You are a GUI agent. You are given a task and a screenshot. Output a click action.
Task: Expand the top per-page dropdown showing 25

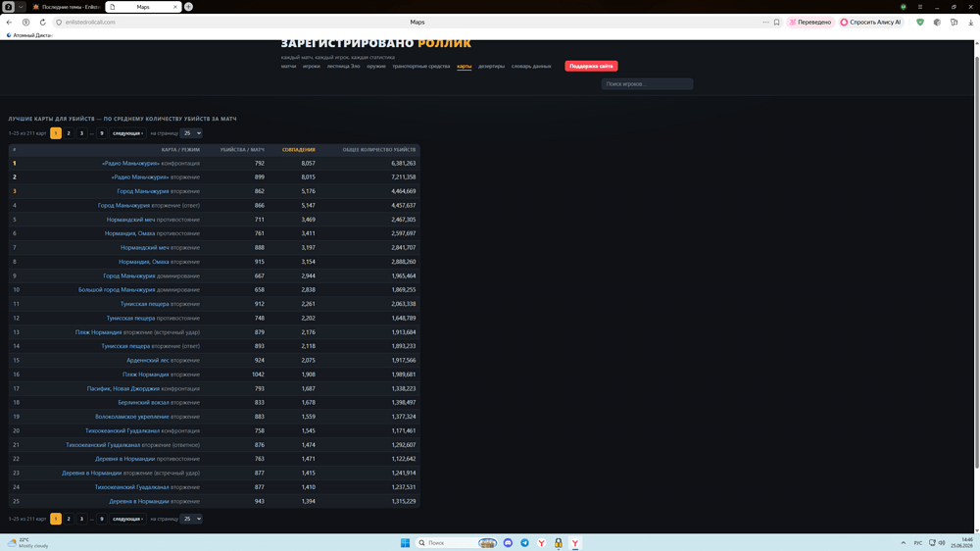191,133
